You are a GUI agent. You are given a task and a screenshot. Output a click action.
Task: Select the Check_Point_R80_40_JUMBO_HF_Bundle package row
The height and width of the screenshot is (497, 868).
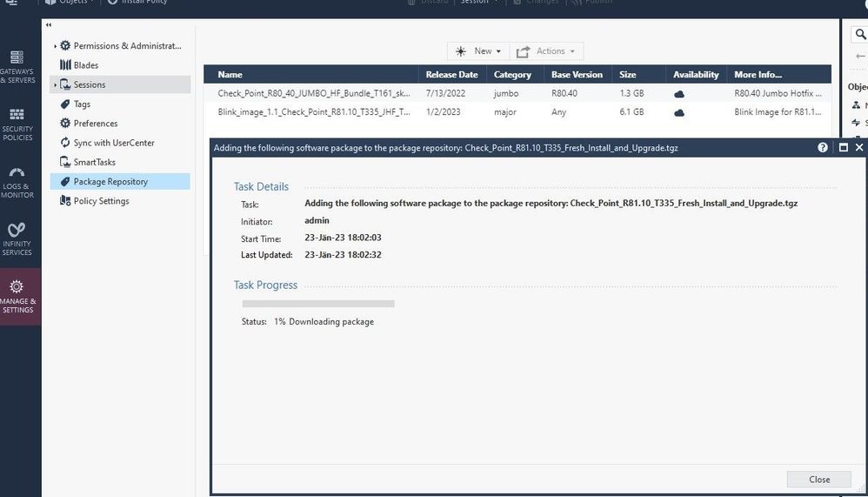[x=517, y=93]
